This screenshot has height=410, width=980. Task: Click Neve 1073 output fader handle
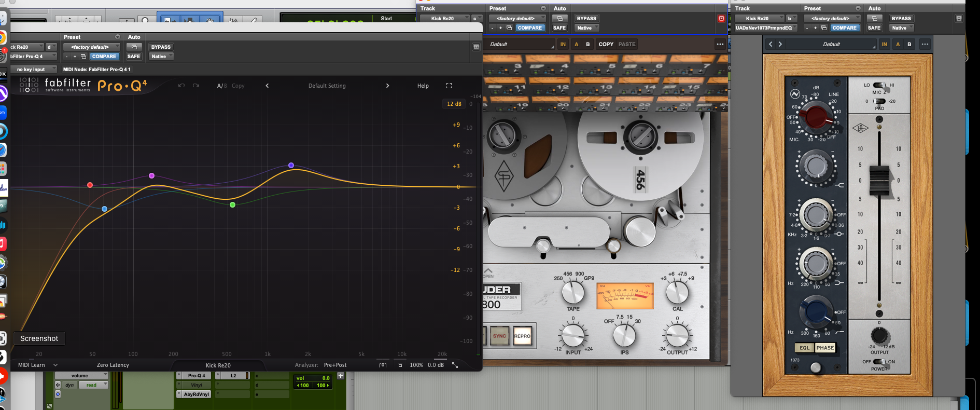pos(879,181)
